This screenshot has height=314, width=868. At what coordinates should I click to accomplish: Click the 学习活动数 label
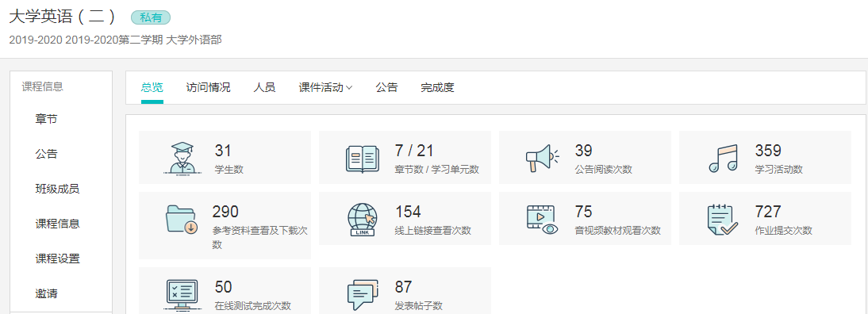tap(779, 169)
